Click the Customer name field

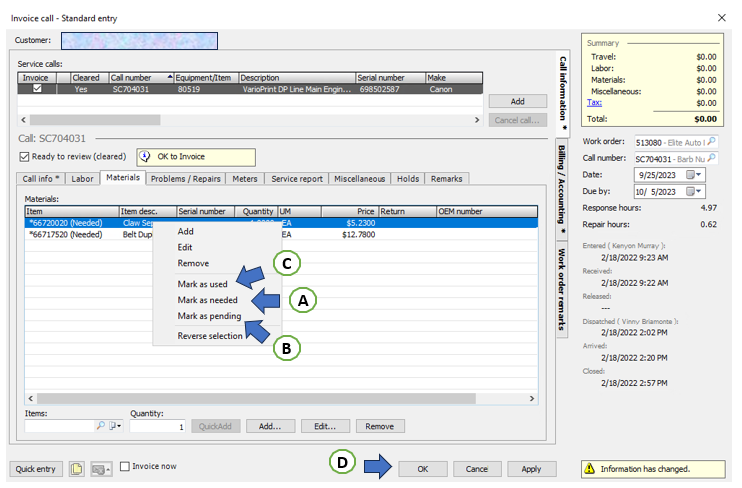[139, 41]
